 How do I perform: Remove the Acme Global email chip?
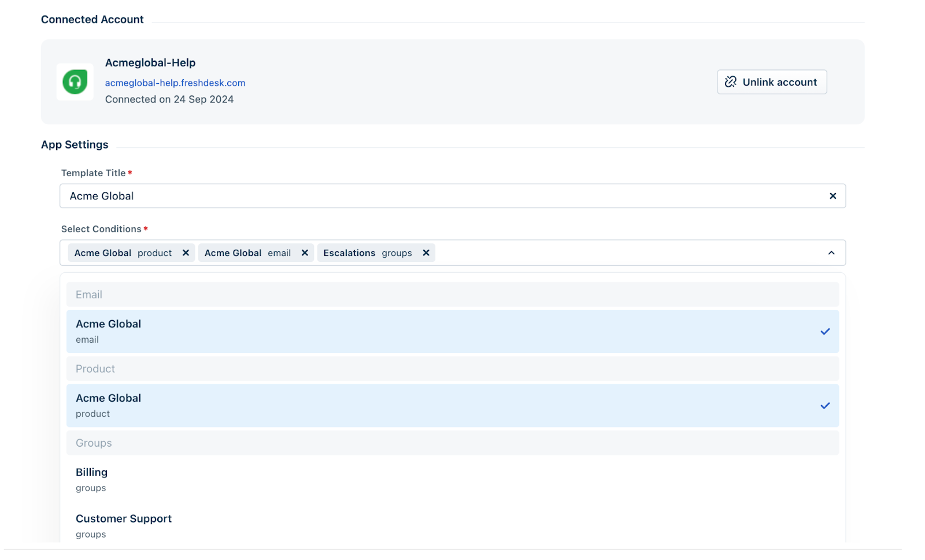[305, 253]
